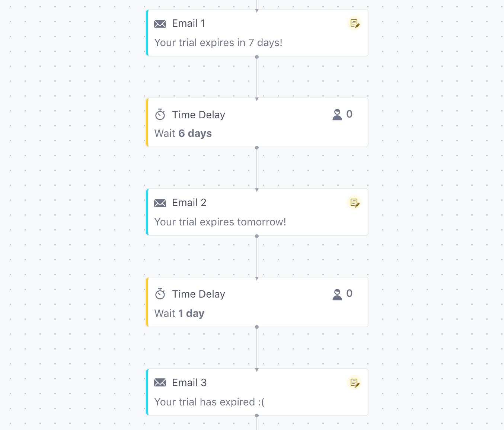Click the envelope icon on Email 1
Image resolution: width=504 pixels, height=430 pixels.
tap(160, 24)
